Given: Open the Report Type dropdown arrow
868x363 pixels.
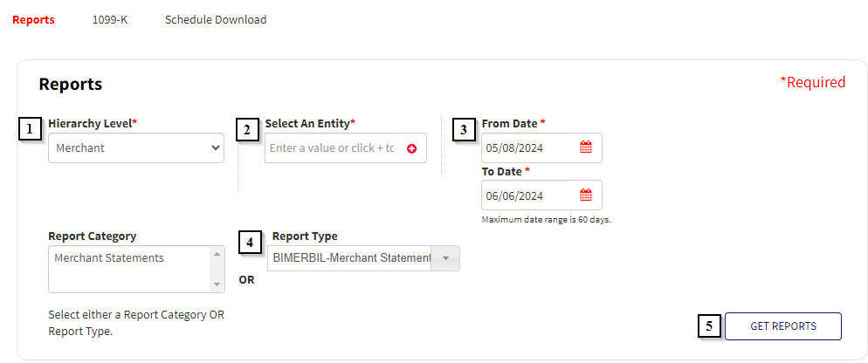Looking at the screenshot, I should [x=445, y=258].
